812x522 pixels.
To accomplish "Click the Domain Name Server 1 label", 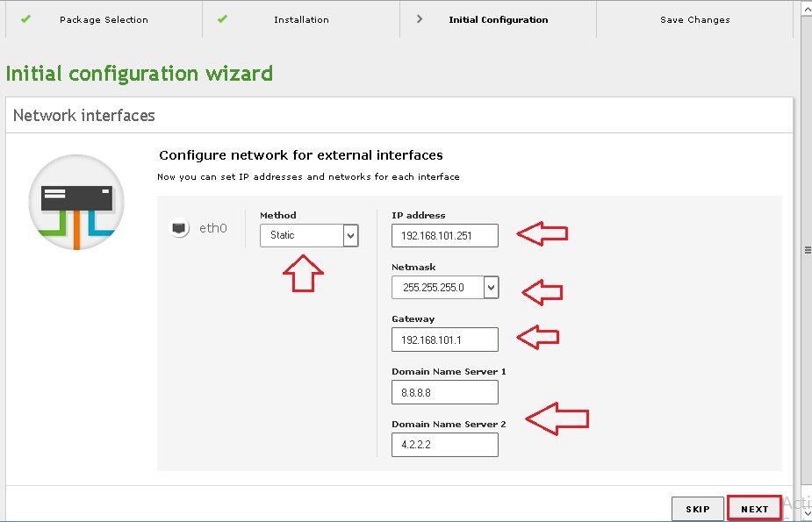I will tap(449, 371).
